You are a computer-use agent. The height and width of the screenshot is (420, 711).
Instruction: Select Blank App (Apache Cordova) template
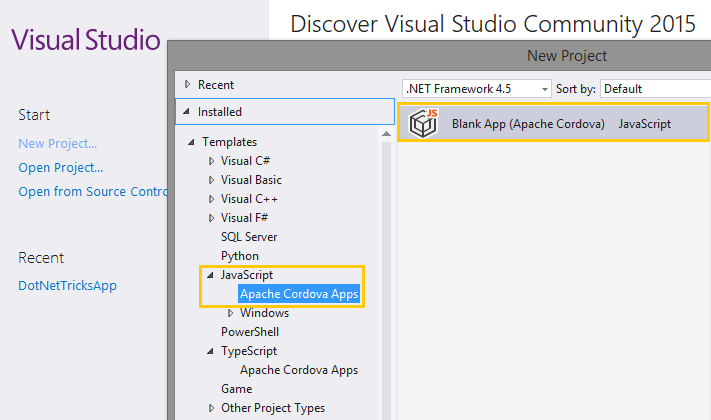(x=528, y=124)
